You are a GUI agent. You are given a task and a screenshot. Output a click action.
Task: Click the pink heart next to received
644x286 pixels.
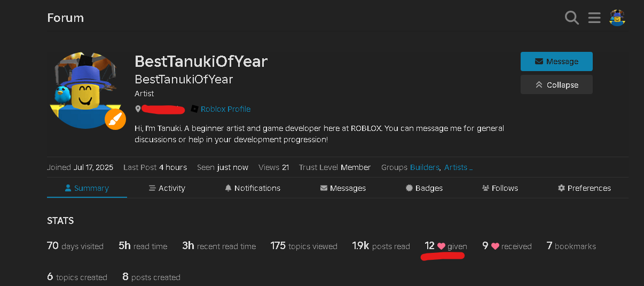(495, 246)
